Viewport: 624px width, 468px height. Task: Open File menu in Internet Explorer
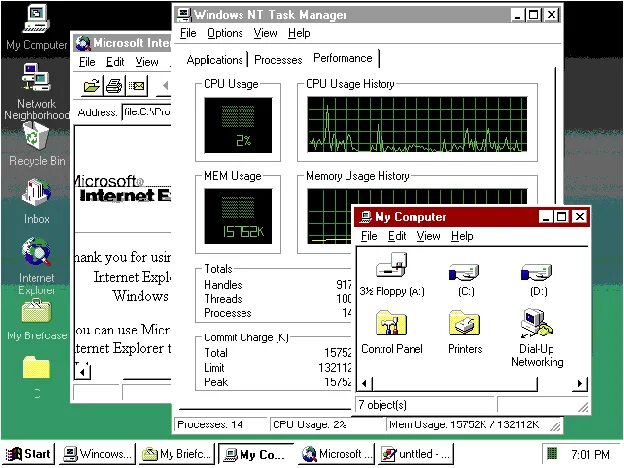click(x=87, y=62)
